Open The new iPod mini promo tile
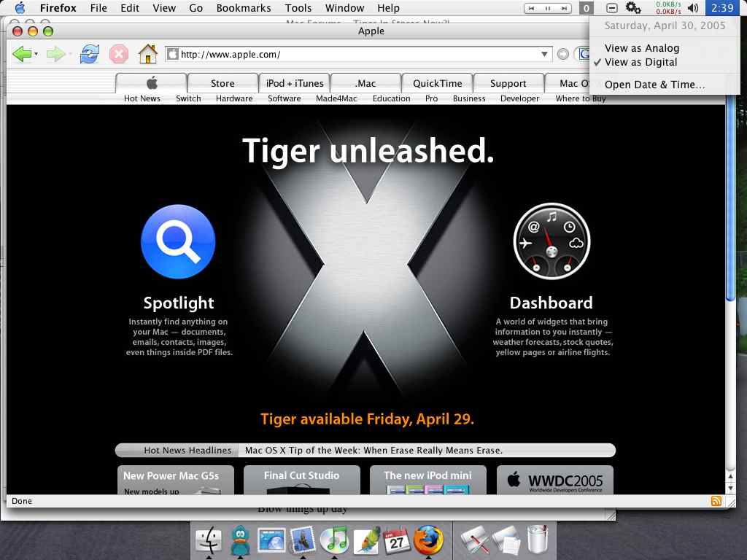The height and width of the screenshot is (560, 747). [427, 480]
